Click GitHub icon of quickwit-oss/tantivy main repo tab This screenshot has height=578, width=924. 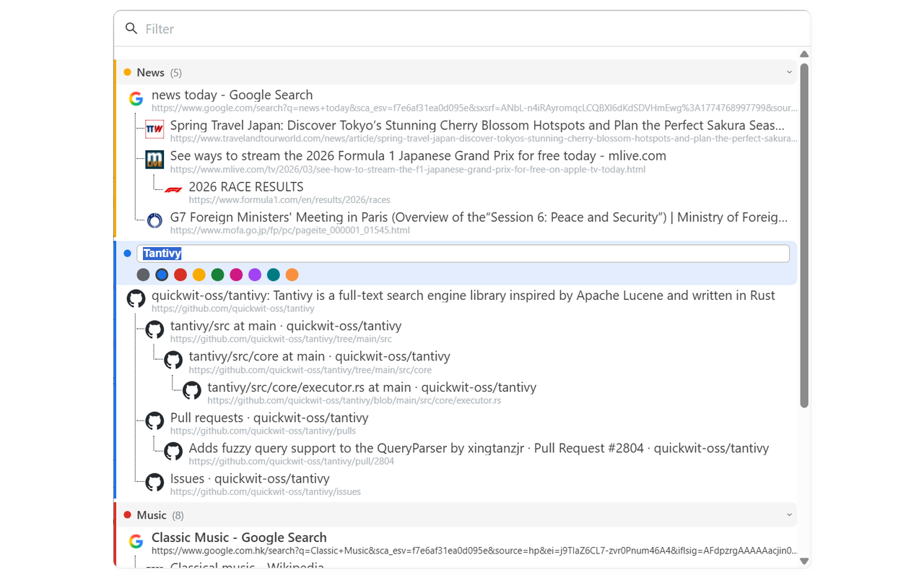[x=136, y=298]
